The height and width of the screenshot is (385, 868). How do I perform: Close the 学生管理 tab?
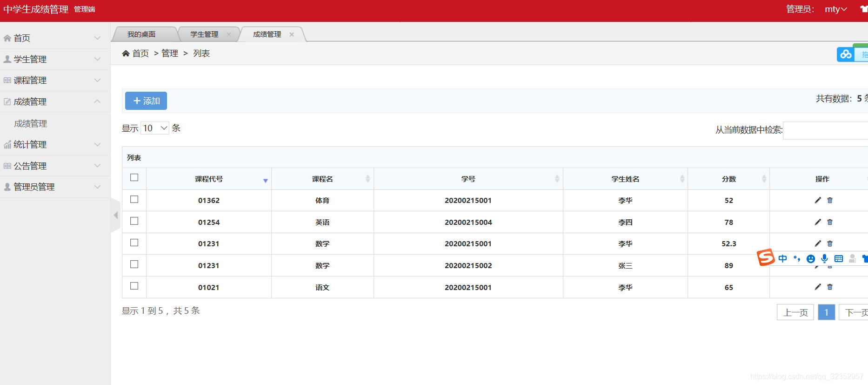(x=229, y=34)
